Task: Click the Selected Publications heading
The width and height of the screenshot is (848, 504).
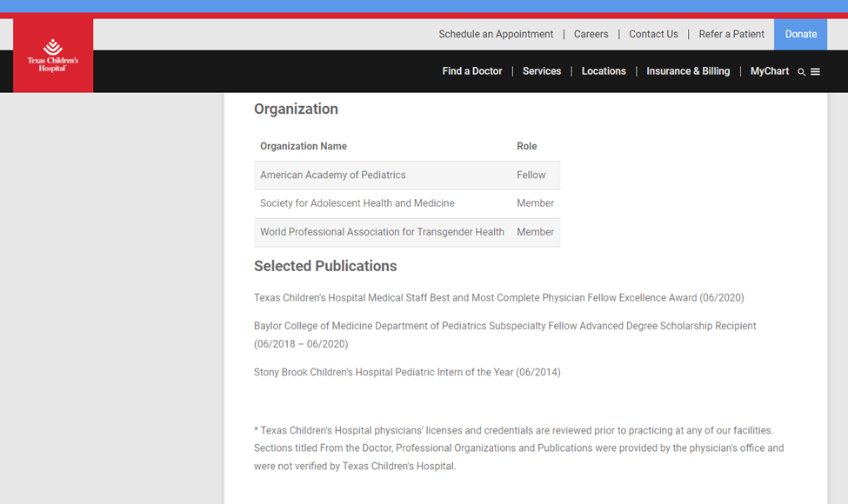Action: pos(325,266)
